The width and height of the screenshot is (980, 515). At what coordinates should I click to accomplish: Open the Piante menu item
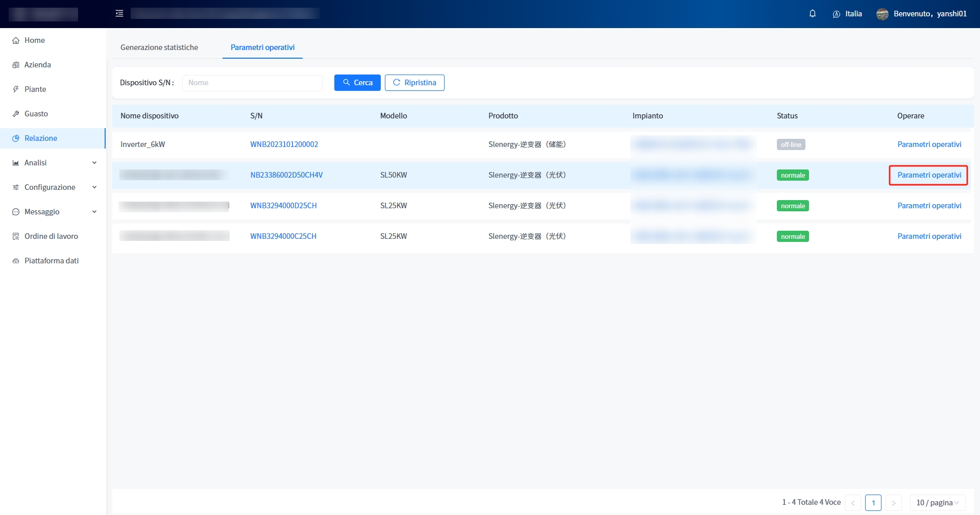(x=53, y=89)
